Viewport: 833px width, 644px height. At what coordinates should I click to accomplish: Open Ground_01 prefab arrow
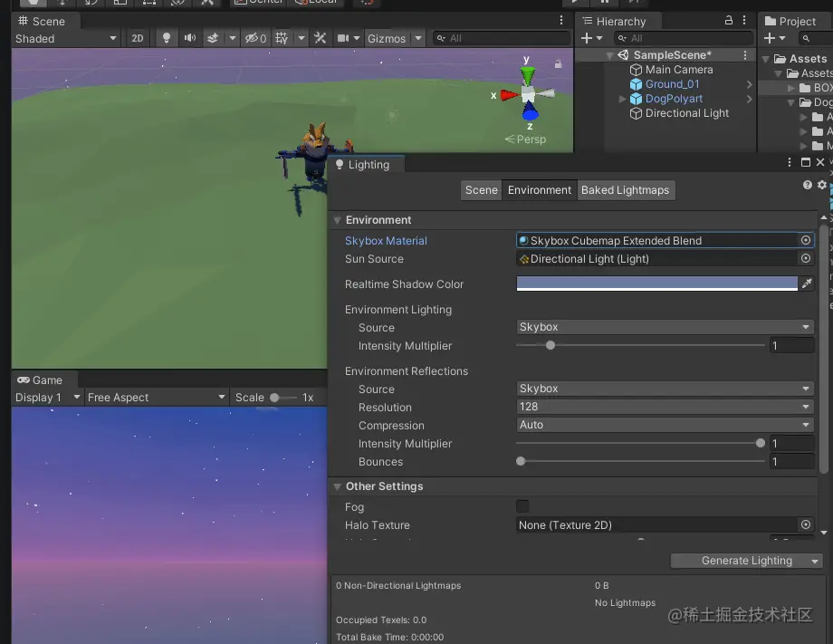pos(749,84)
